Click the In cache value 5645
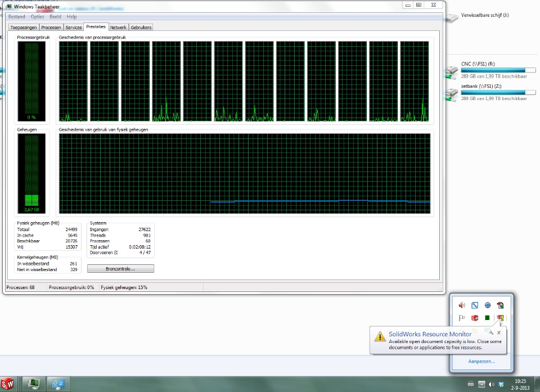This screenshot has width=540, height=392. tap(73, 235)
